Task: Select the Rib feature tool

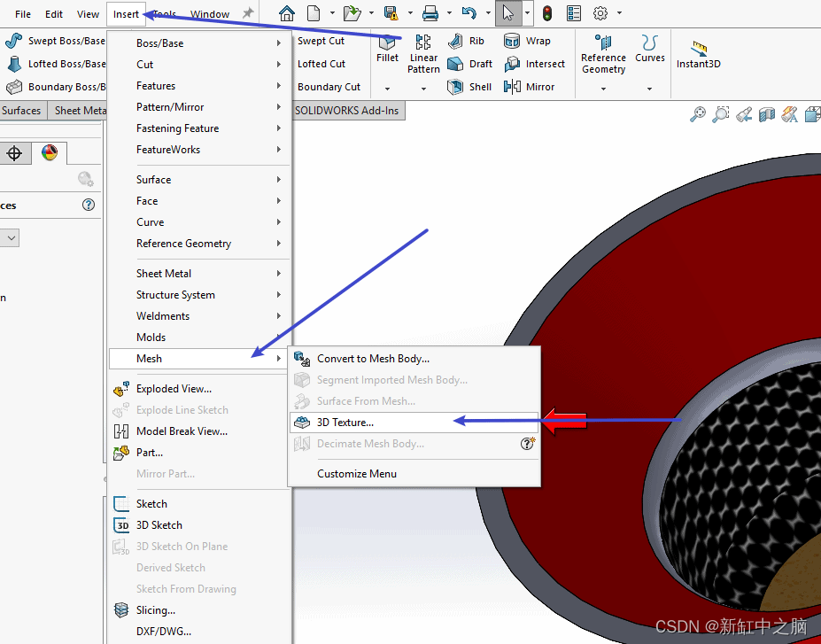Action: tap(467, 41)
